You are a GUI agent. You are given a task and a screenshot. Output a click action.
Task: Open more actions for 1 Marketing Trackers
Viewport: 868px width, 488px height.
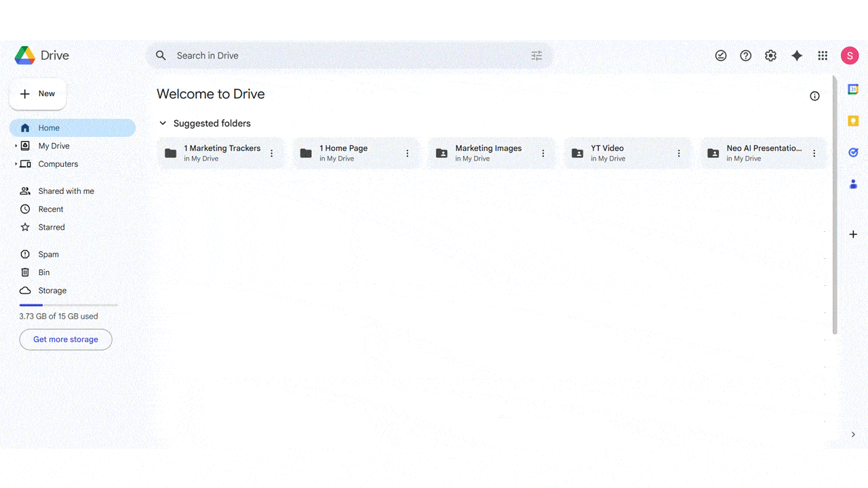[272, 153]
